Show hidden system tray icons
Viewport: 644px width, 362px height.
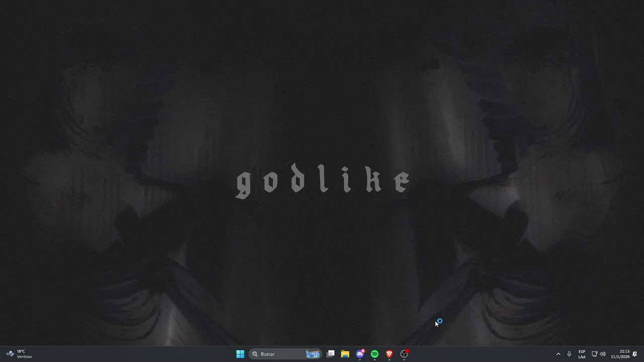point(558,354)
